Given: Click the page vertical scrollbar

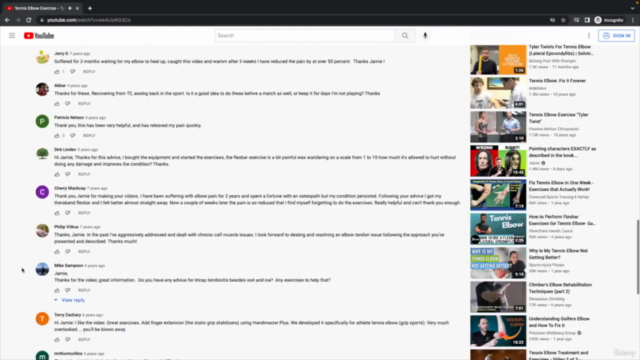Looking at the screenshot, I should tap(638, 257).
